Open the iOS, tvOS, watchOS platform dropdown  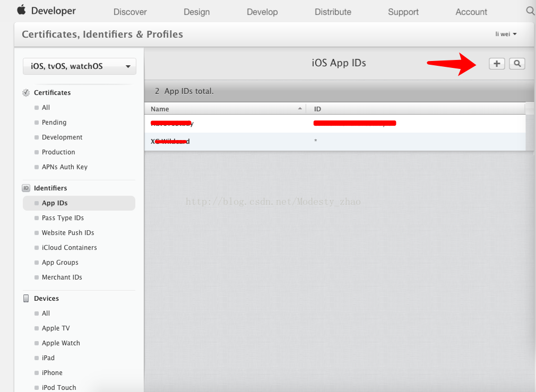[79, 66]
